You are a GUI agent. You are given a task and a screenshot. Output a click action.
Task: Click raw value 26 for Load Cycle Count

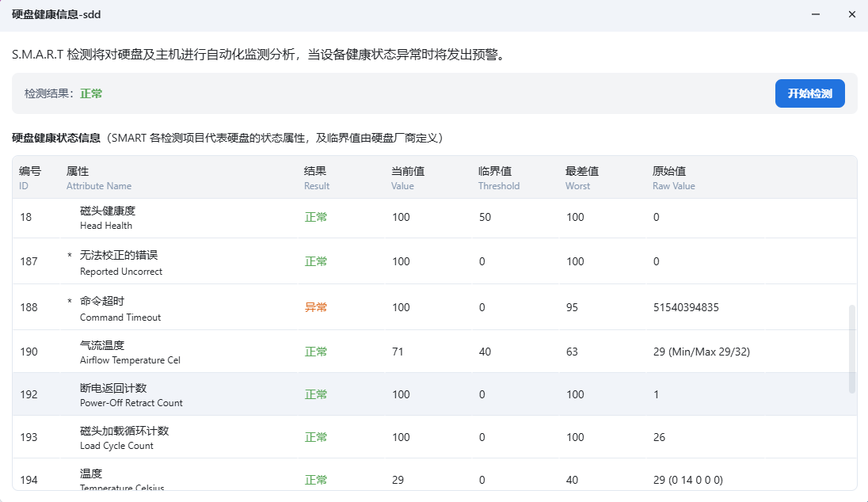[x=659, y=437]
